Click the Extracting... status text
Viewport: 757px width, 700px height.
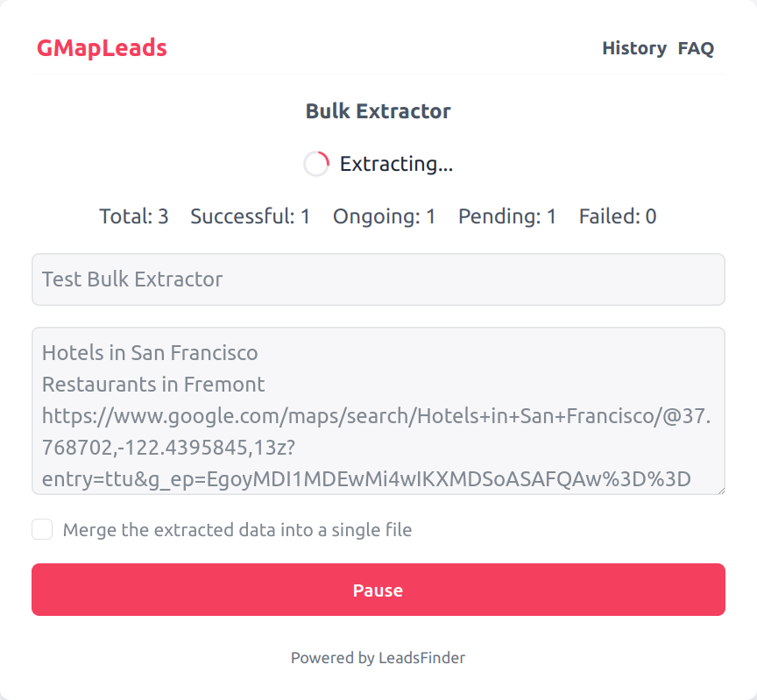click(x=396, y=164)
